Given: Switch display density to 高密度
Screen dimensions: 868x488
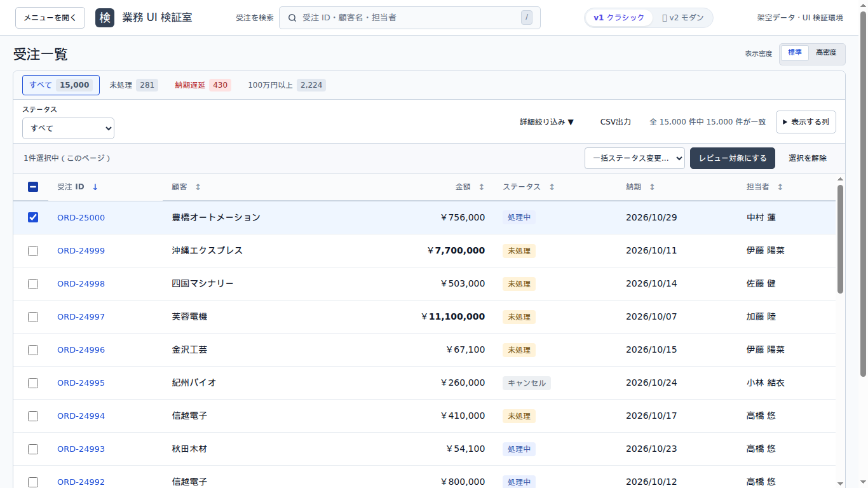Looking at the screenshot, I should (826, 53).
